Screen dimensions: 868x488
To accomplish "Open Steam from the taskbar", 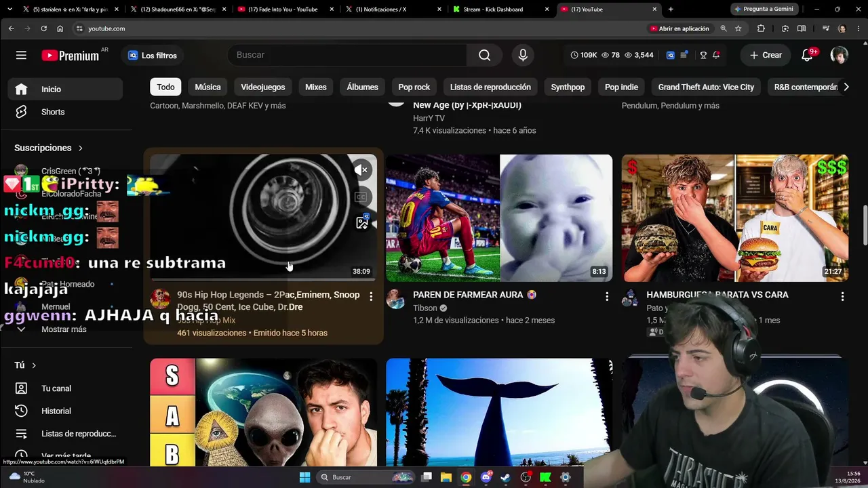I will click(505, 477).
